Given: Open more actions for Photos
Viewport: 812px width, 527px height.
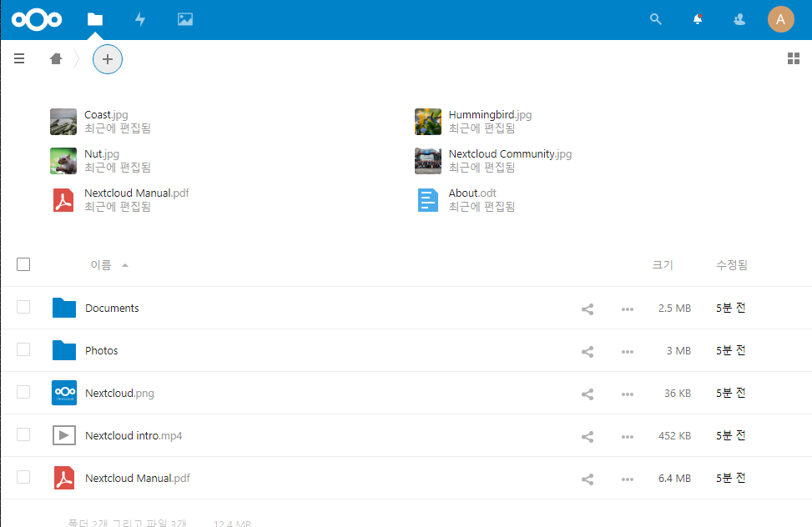Looking at the screenshot, I should [627, 352].
